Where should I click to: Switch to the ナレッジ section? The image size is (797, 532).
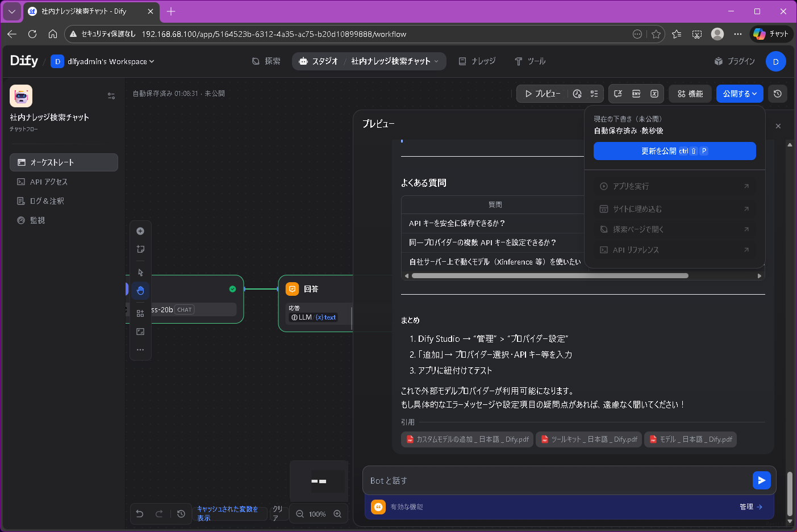pyautogui.click(x=477, y=61)
